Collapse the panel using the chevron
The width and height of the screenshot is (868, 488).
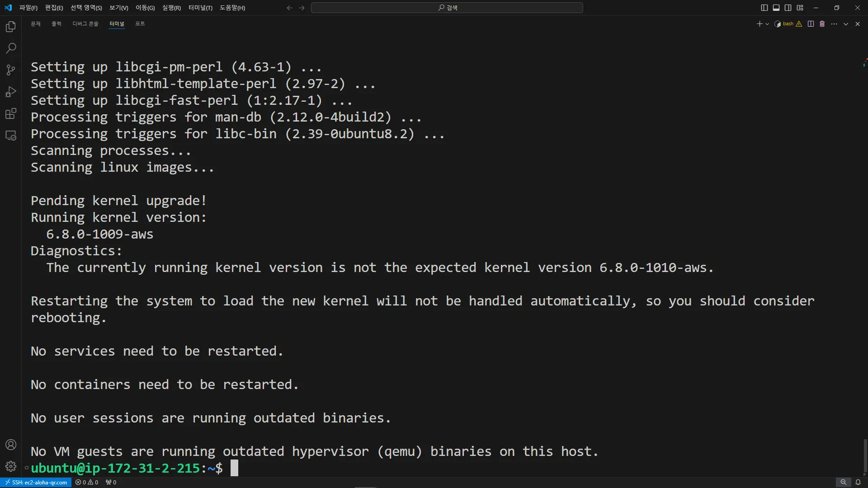pos(846,24)
